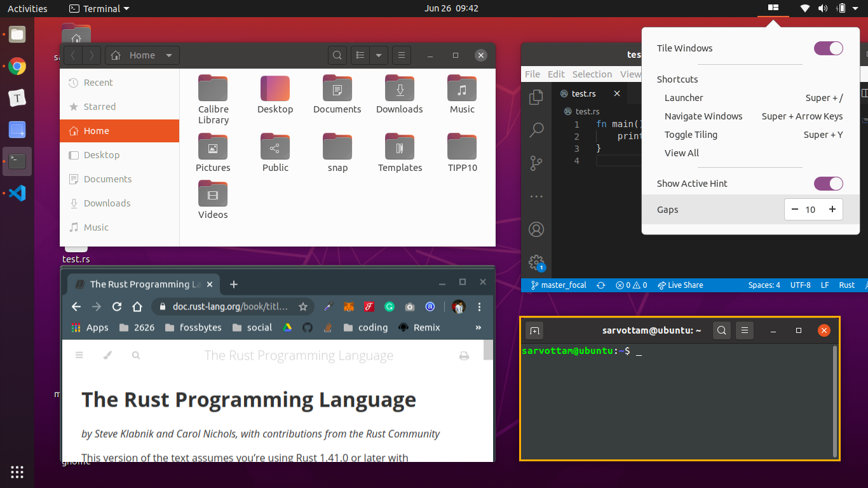This screenshot has width=868, height=488.
Task: Click the Live Share status bar item
Action: 681,285
